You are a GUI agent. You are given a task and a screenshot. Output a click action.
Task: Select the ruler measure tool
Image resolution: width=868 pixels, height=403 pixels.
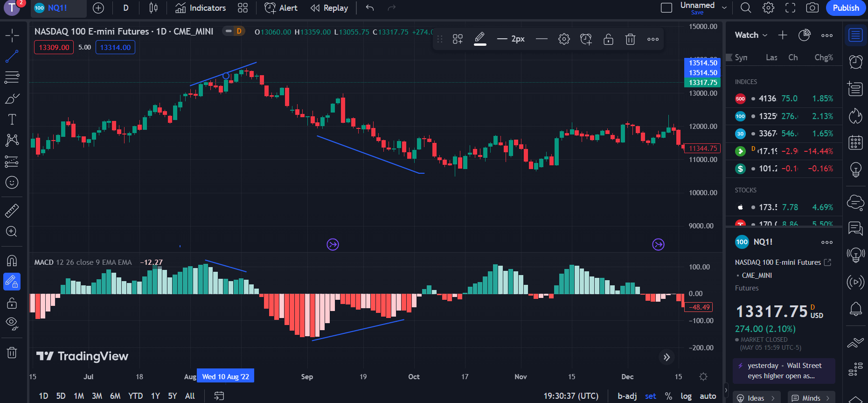tap(12, 211)
